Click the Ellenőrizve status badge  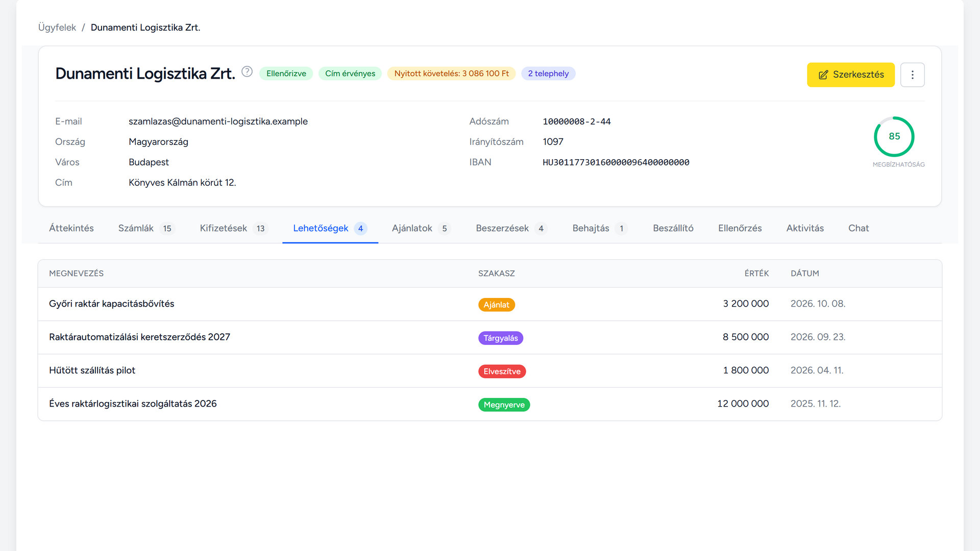pos(286,74)
